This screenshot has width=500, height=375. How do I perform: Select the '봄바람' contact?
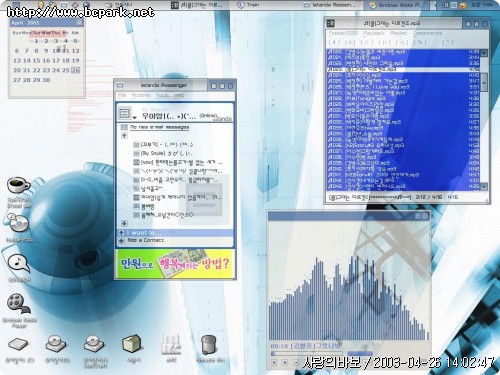pyautogui.click(x=144, y=206)
